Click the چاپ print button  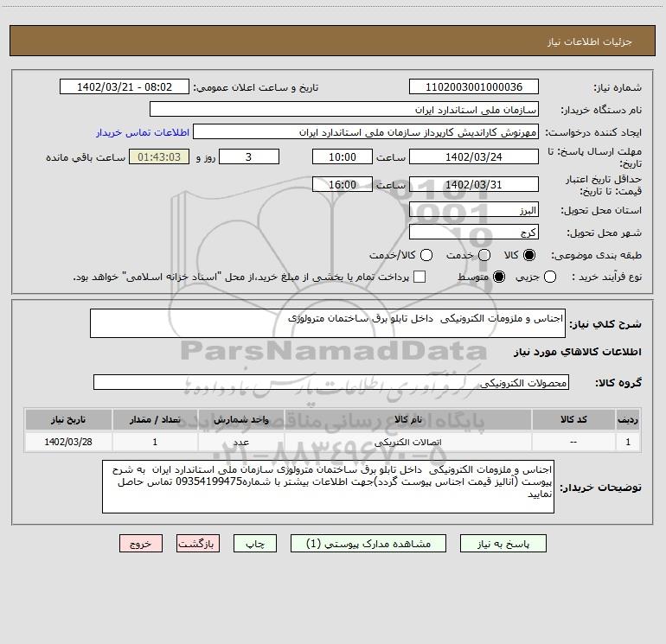[x=255, y=544]
